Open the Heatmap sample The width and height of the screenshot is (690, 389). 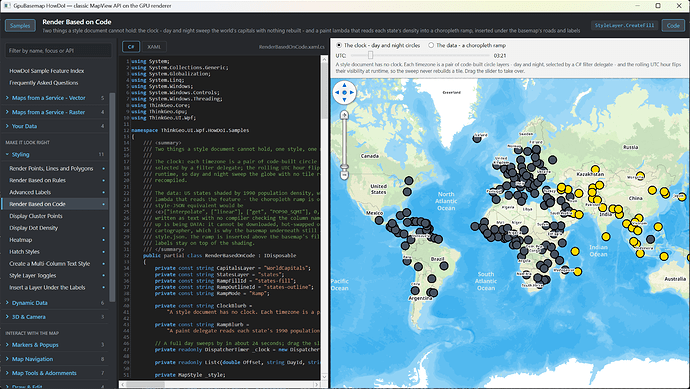[x=55, y=240]
